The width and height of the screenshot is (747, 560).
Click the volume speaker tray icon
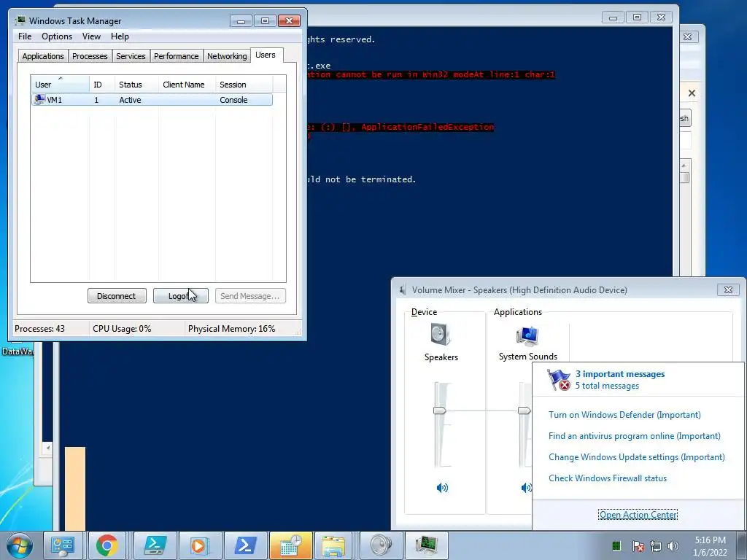673,546
